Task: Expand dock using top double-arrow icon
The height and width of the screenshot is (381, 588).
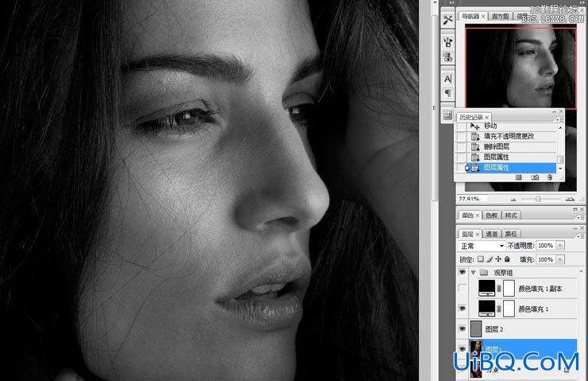Action: pos(451,2)
